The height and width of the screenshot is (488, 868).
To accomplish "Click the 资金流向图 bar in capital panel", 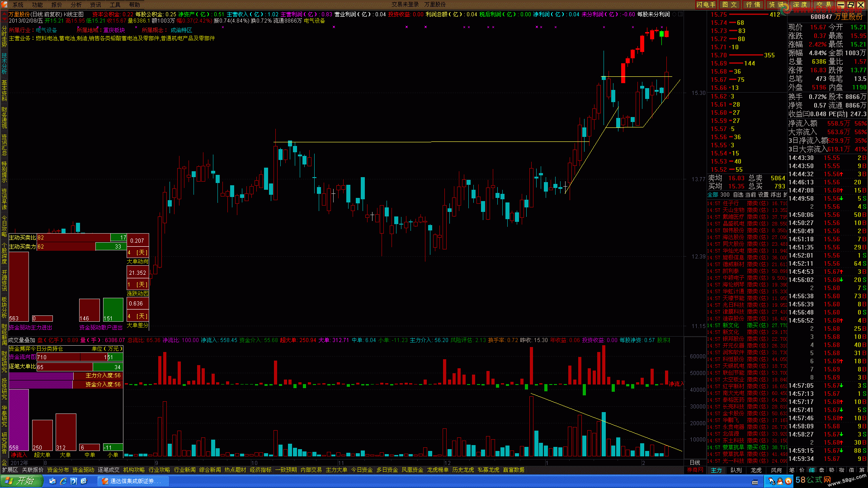I will tap(80, 357).
